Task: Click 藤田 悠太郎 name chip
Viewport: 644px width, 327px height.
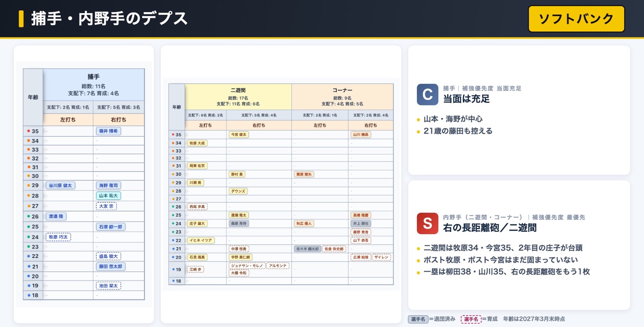Action: click(110, 266)
